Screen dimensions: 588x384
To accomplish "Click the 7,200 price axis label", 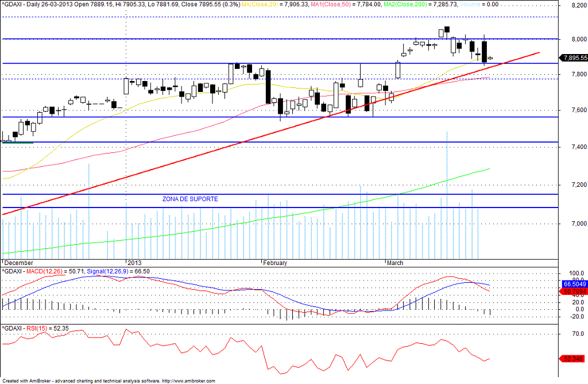I will pyautogui.click(x=579, y=185).
